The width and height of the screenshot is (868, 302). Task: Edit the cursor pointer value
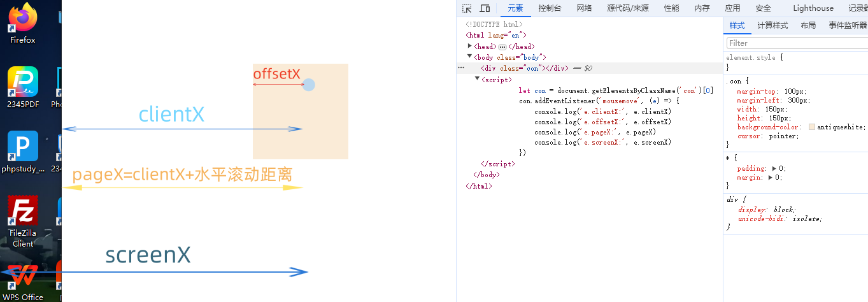point(783,136)
